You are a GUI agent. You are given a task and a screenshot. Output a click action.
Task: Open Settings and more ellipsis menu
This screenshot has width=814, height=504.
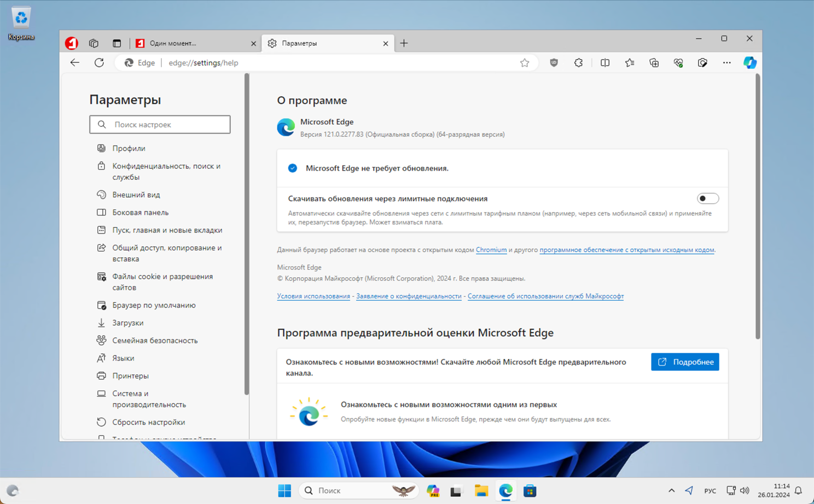coord(726,63)
